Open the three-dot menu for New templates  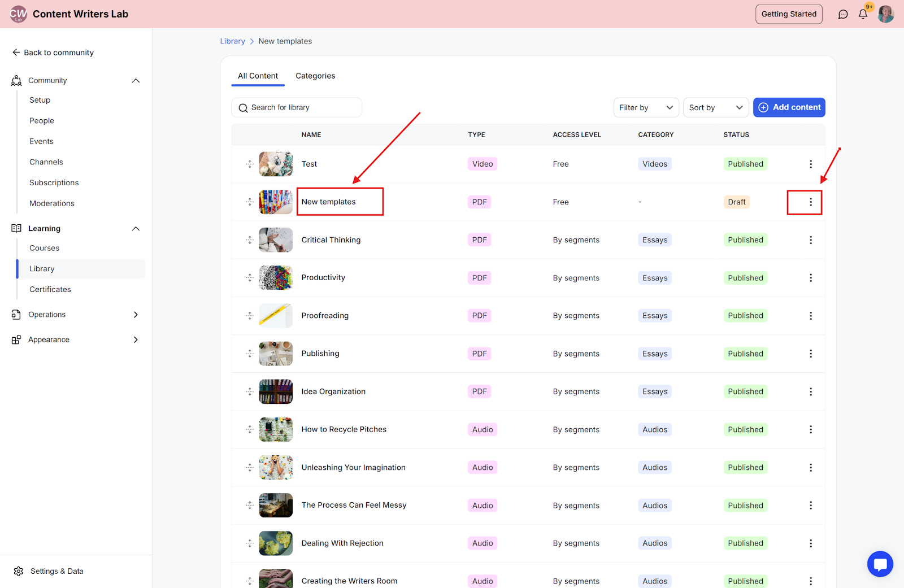(811, 202)
